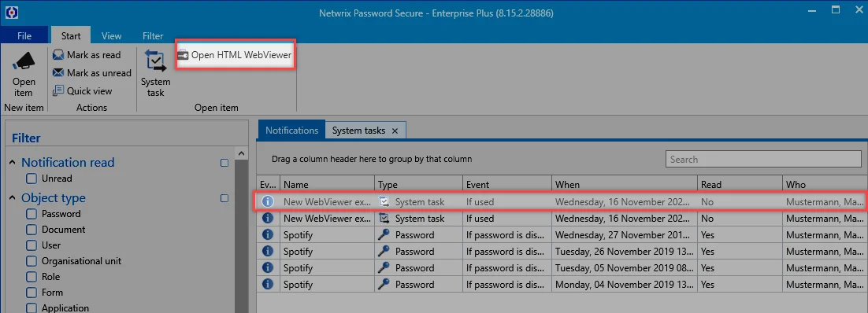Sort by the Name column header
868x313 pixels.
(327, 184)
